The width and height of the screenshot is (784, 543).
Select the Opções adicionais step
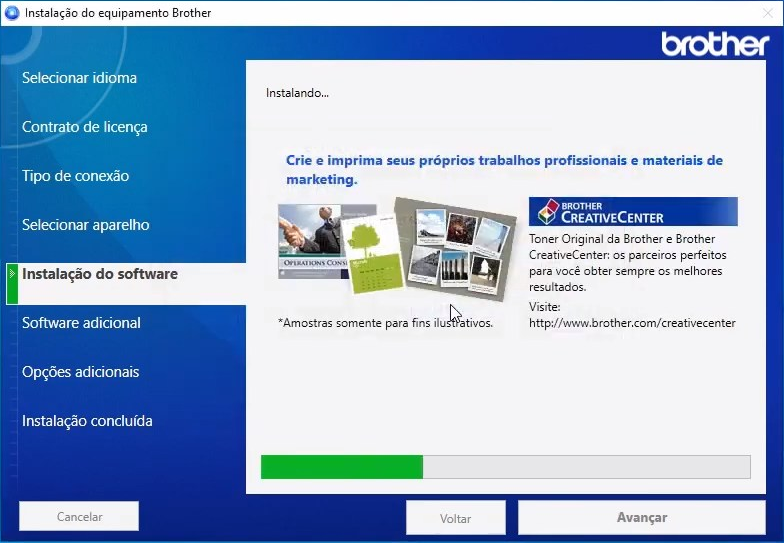click(80, 372)
